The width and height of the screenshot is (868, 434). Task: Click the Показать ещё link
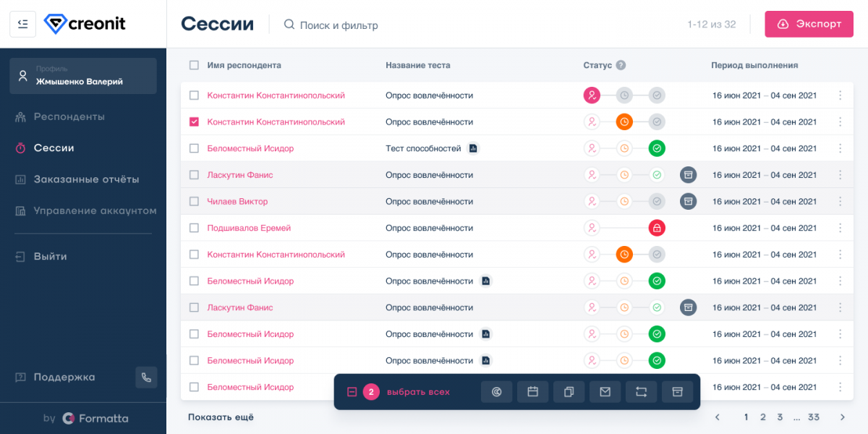click(x=221, y=417)
